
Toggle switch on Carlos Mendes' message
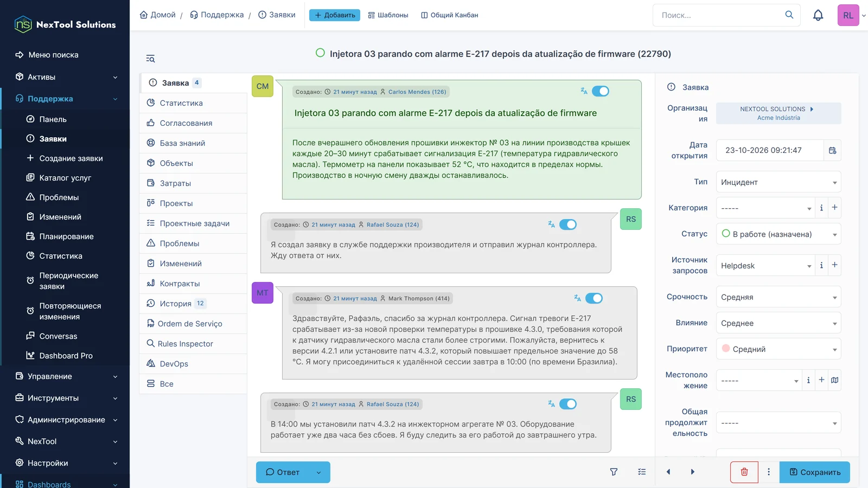pos(601,91)
